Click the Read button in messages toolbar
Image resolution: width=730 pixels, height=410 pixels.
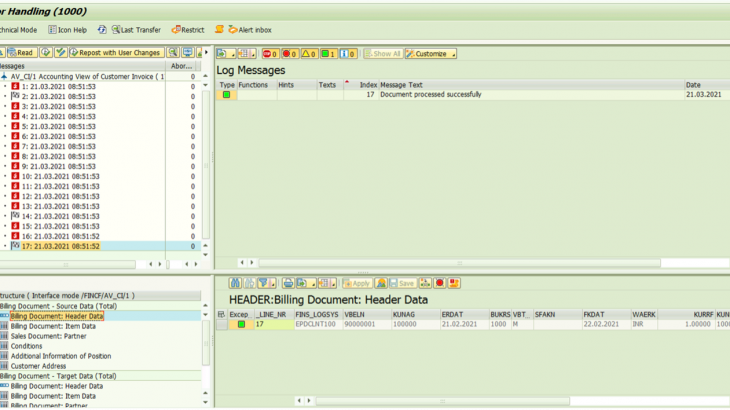click(x=20, y=53)
